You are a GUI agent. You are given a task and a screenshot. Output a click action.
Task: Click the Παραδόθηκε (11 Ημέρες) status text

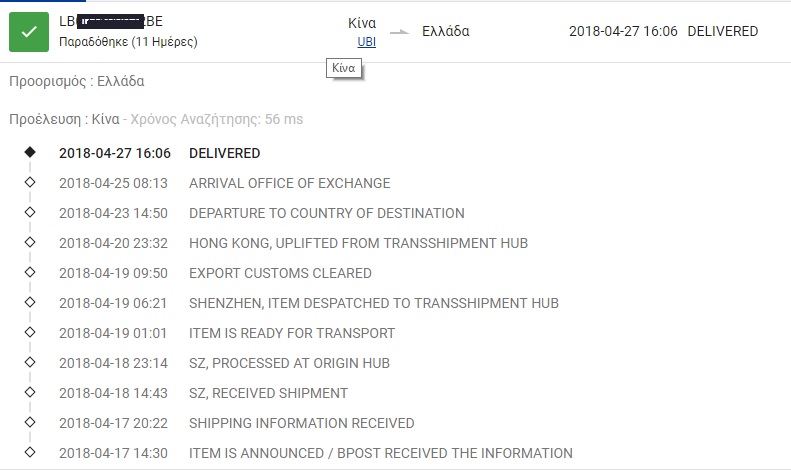128,42
